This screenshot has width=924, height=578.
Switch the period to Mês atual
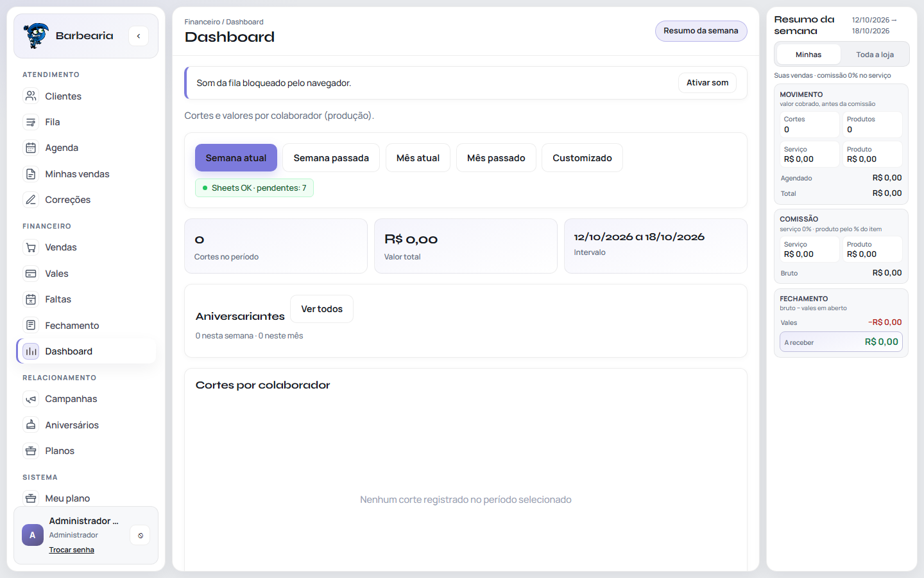(418, 158)
